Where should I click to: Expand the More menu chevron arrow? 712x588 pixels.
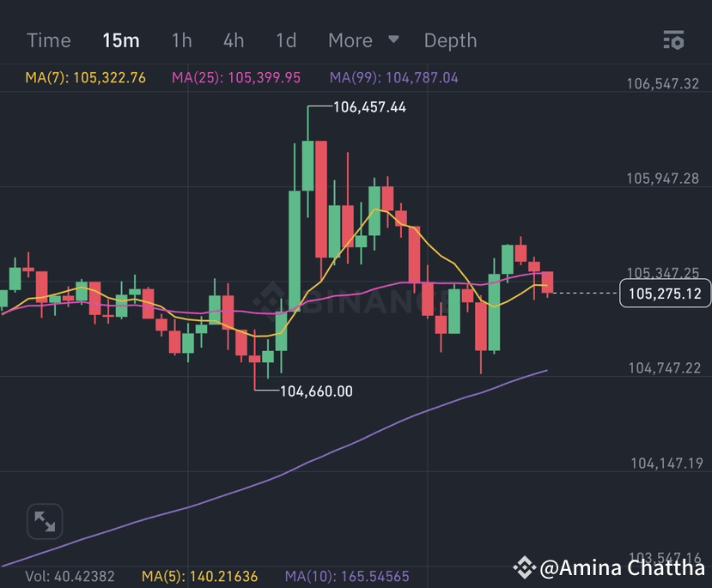click(x=393, y=40)
